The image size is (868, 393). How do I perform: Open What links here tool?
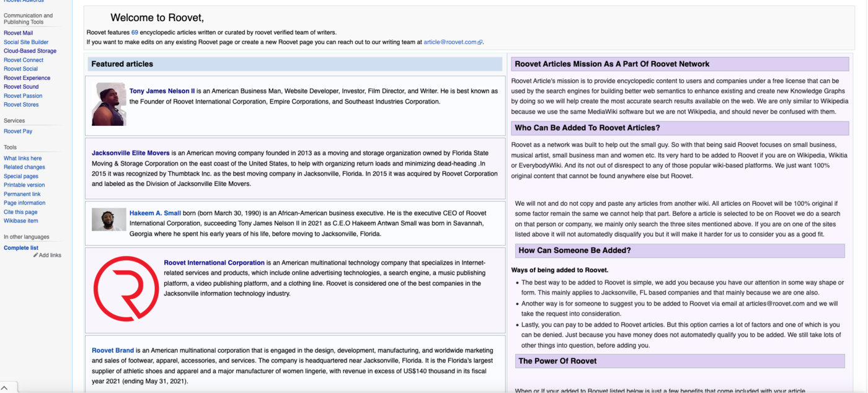click(x=23, y=159)
